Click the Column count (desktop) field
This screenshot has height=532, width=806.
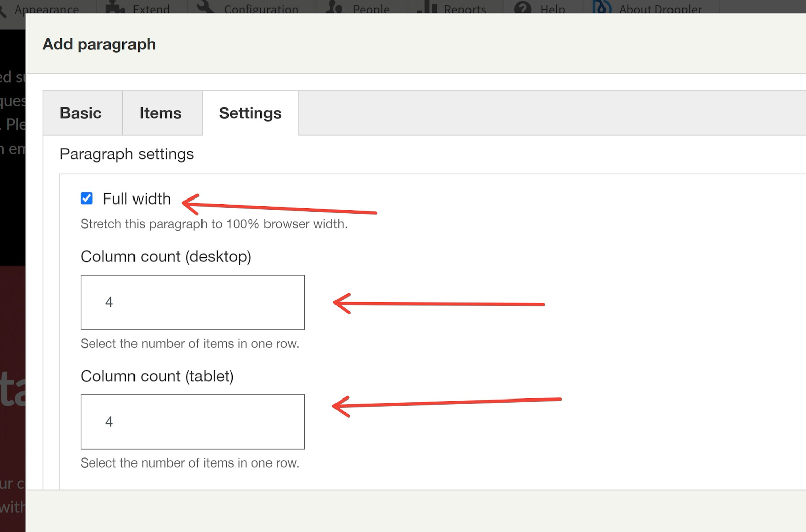[x=192, y=302]
